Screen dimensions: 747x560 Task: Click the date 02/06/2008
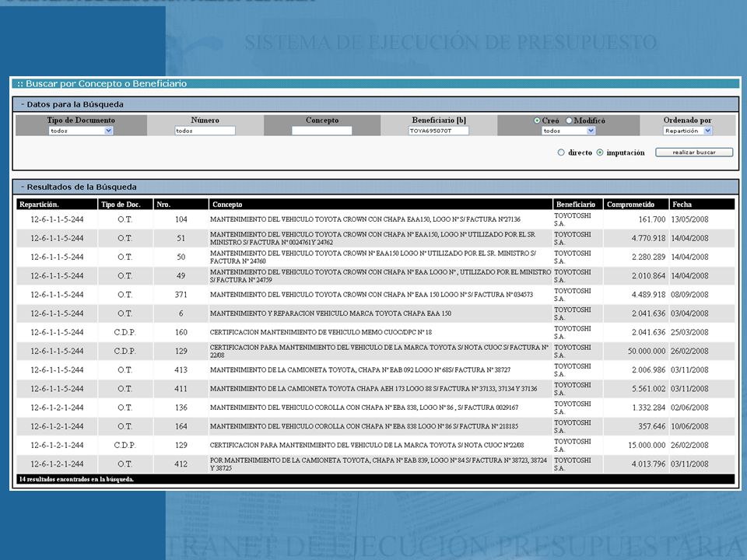[689, 408]
